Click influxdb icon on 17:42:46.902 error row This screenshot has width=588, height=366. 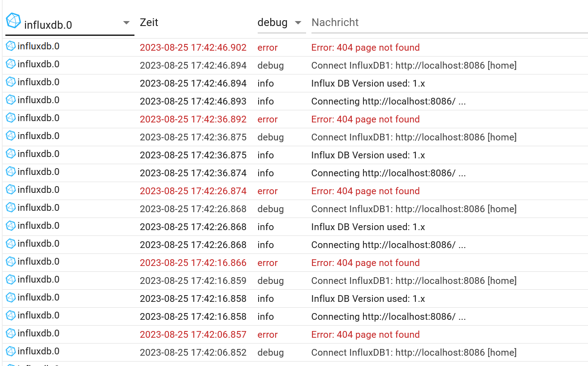point(11,46)
